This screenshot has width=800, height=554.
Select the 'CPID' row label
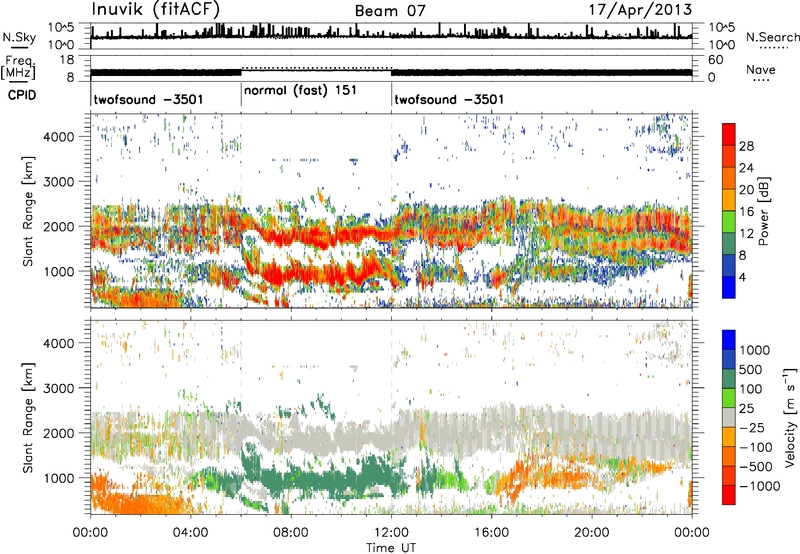[22, 95]
